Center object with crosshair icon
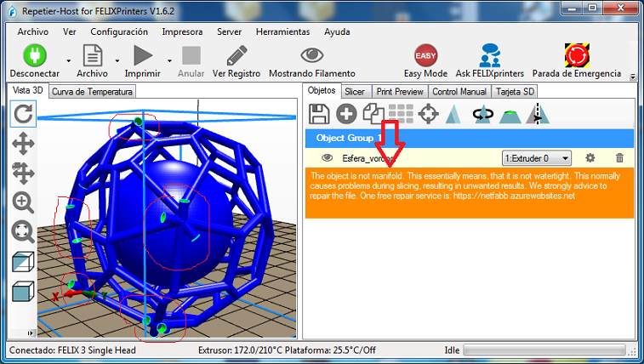This screenshot has width=644, height=364. tap(429, 114)
